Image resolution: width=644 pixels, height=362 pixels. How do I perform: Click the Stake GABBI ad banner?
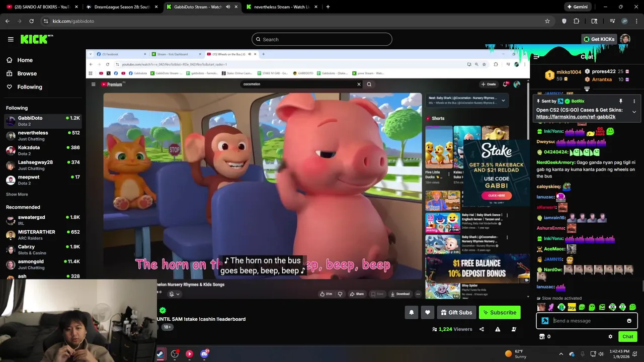[496, 173]
